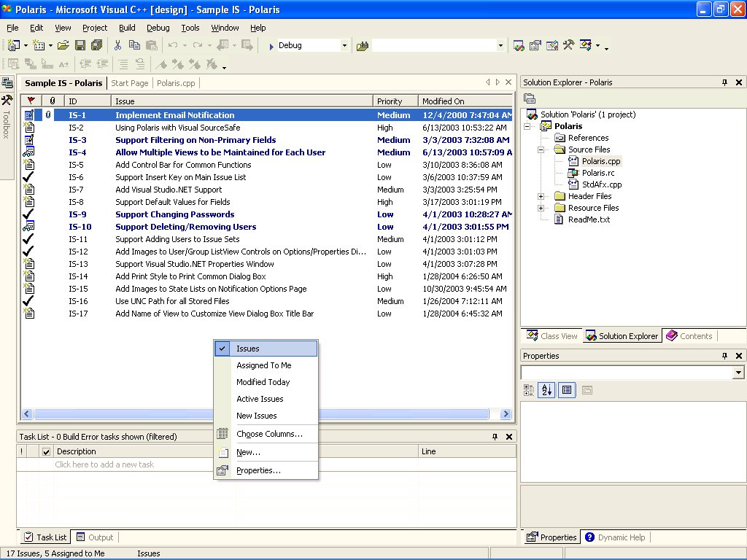Screen dimensions: 747x560
Task: Click the Copy toolbar icon
Action: (x=134, y=46)
